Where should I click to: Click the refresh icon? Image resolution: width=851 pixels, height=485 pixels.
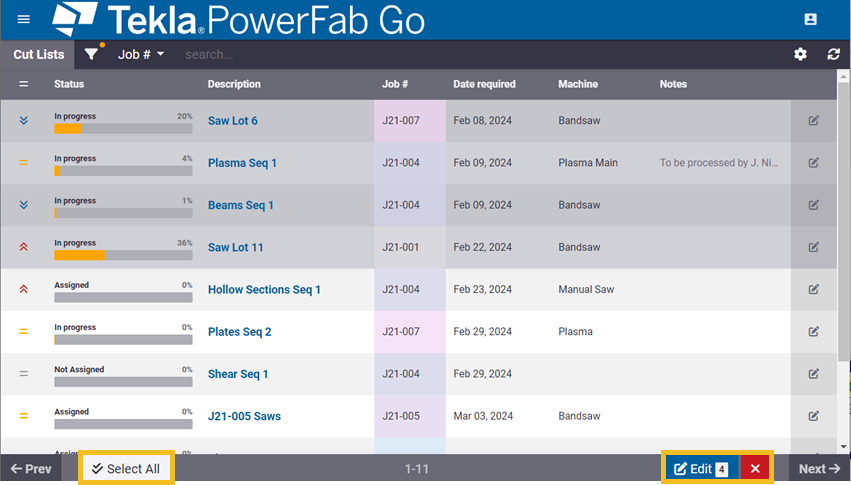[x=833, y=54]
